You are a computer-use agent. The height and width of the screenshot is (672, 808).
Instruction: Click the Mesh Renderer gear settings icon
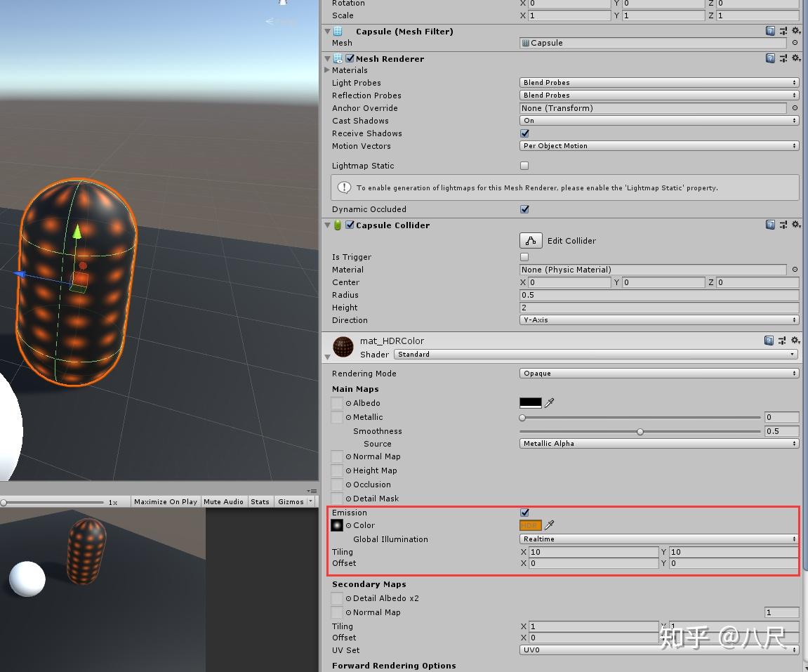coord(795,58)
